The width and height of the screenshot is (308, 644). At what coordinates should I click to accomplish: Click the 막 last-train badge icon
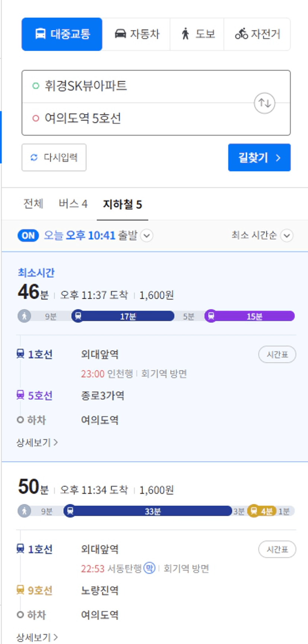(x=149, y=568)
